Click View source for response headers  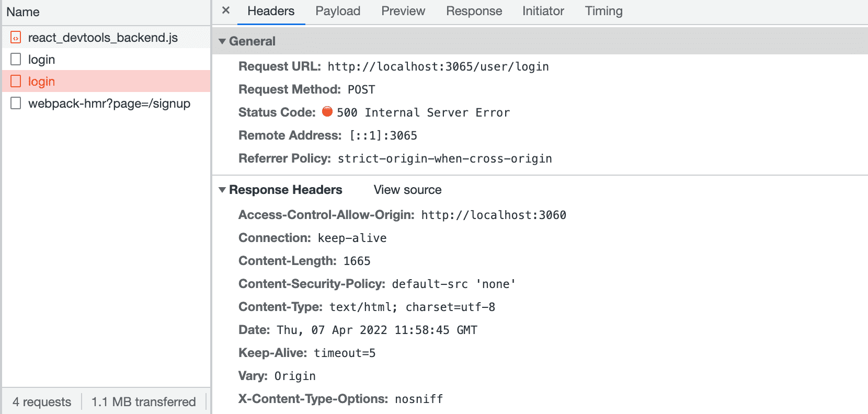coord(407,190)
